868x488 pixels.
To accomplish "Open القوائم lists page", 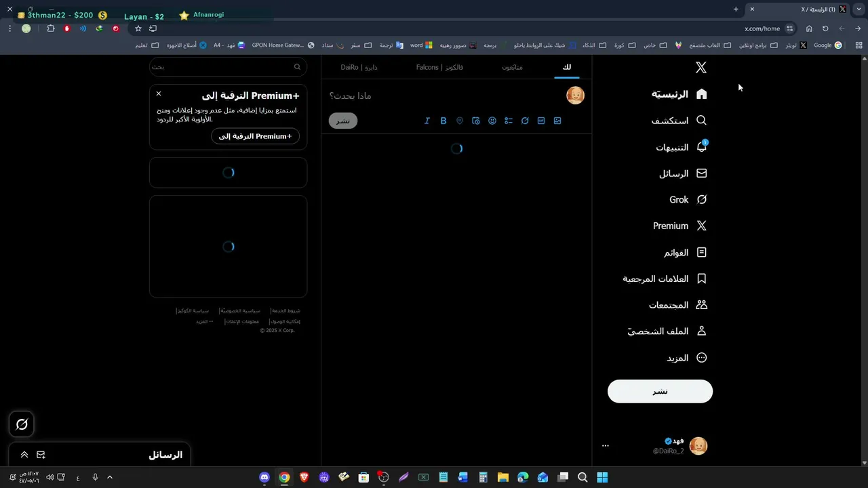I will 686,252.
